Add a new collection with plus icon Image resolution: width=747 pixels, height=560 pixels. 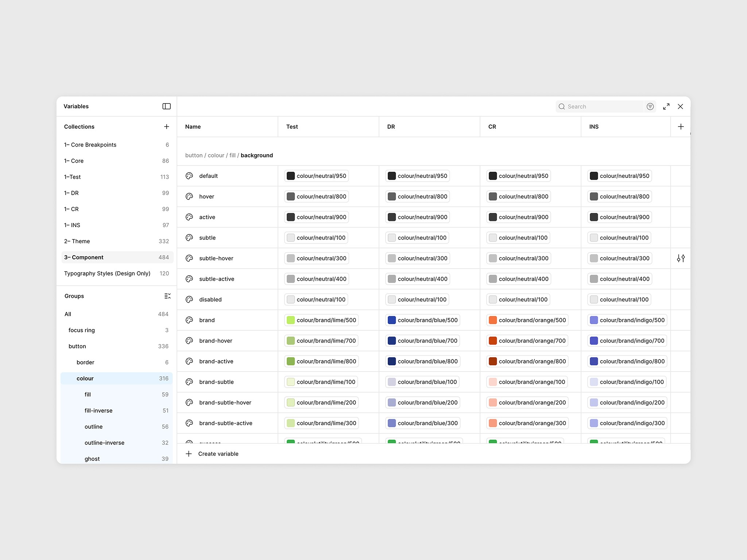(166, 127)
